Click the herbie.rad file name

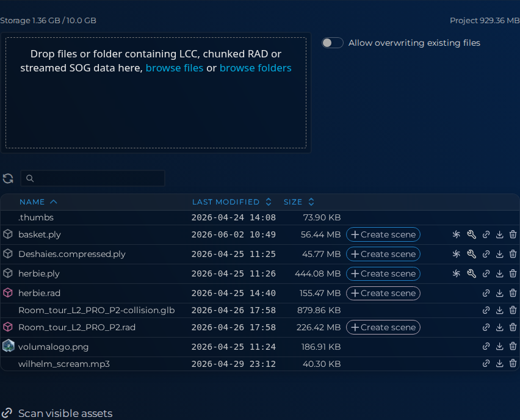(x=39, y=293)
